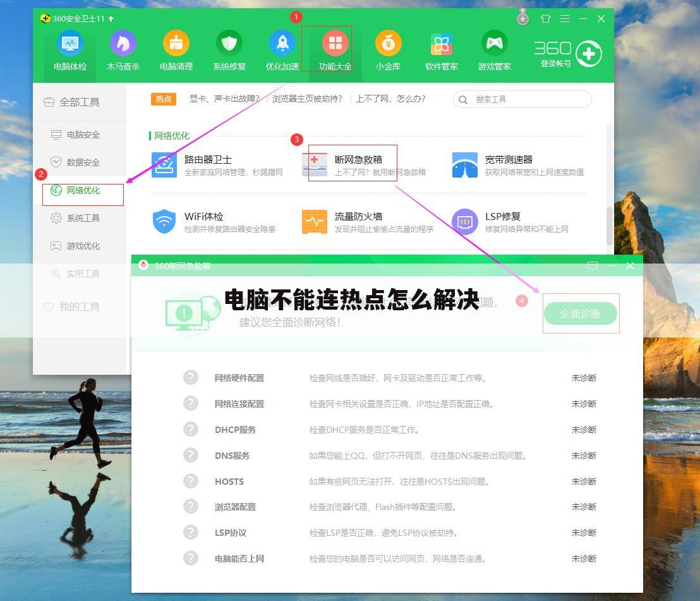Click question icon beside 电脑能否上网

[191, 559]
